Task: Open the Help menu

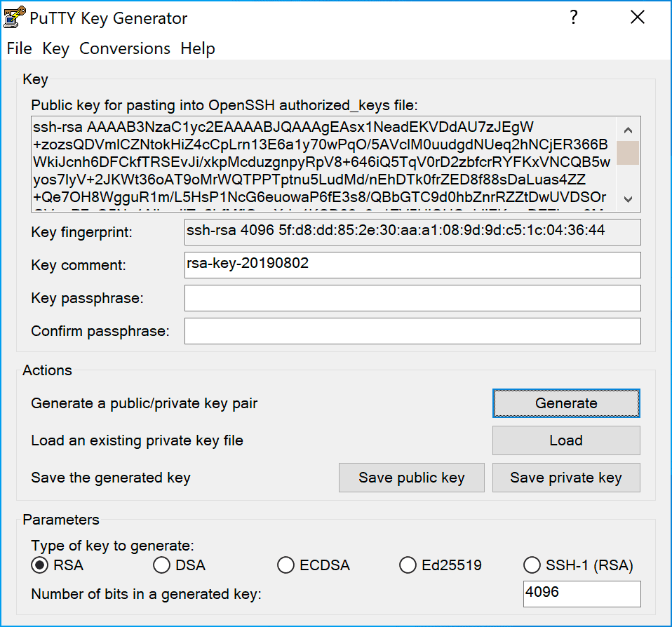Action: [x=198, y=48]
